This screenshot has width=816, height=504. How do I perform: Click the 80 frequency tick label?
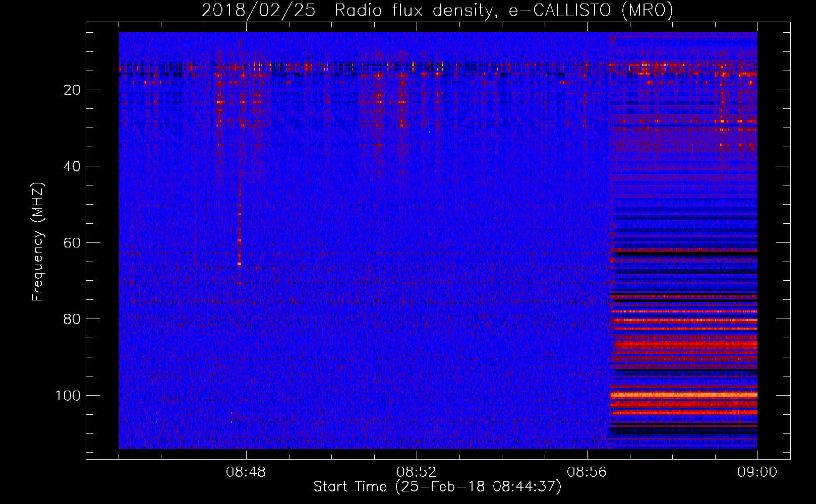[73, 319]
